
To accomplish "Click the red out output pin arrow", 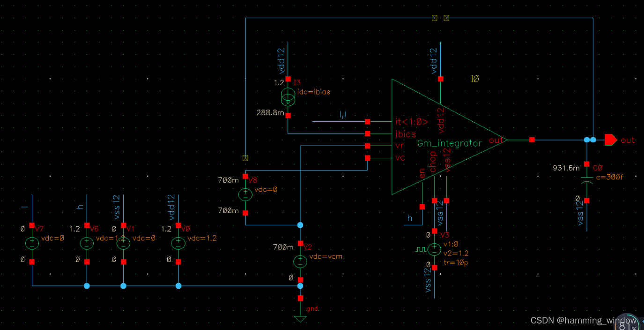I will click(611, 139).
